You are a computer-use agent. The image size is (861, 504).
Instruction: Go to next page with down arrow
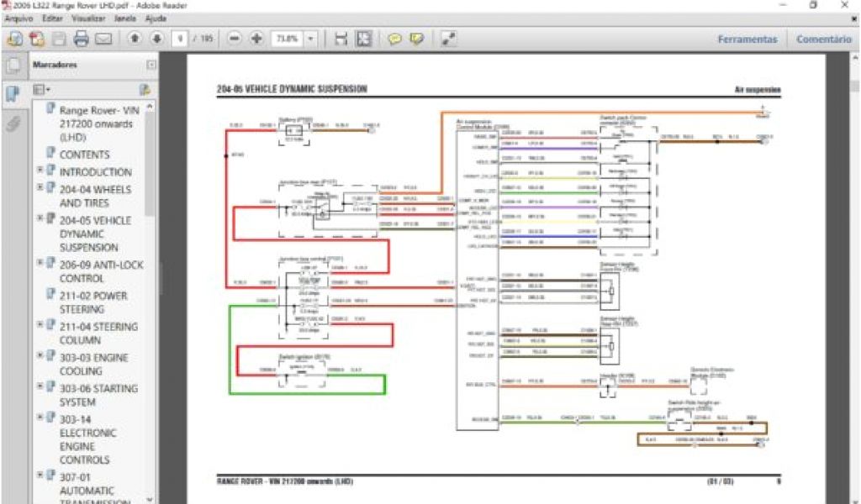click(x=156, y=39)
